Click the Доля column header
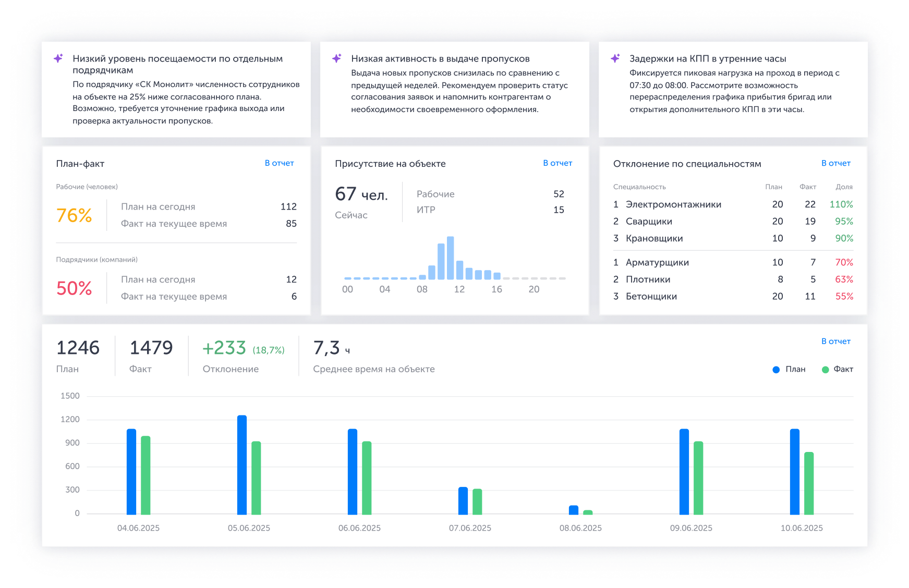 (x=844, y=187)
